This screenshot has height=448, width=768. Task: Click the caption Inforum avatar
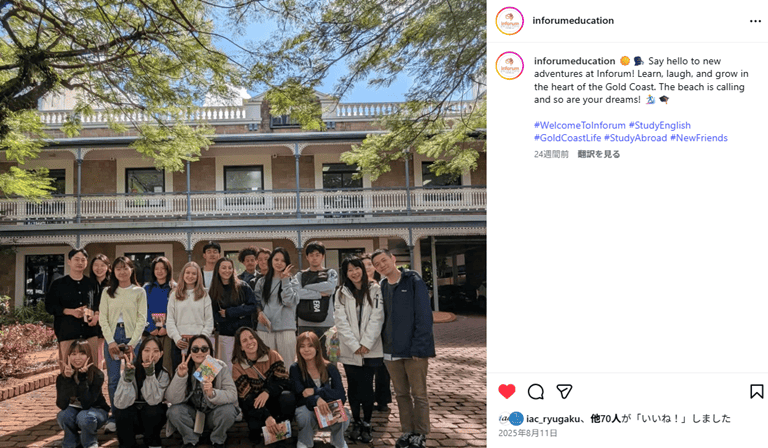tap(510, 66)
